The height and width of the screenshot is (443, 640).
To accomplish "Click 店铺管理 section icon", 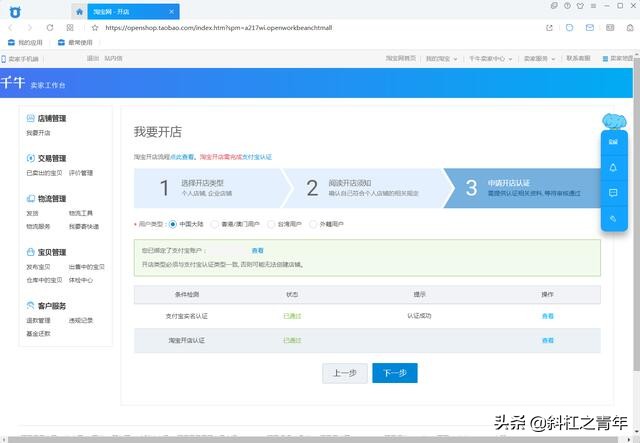I will click(x=31, y=118).
